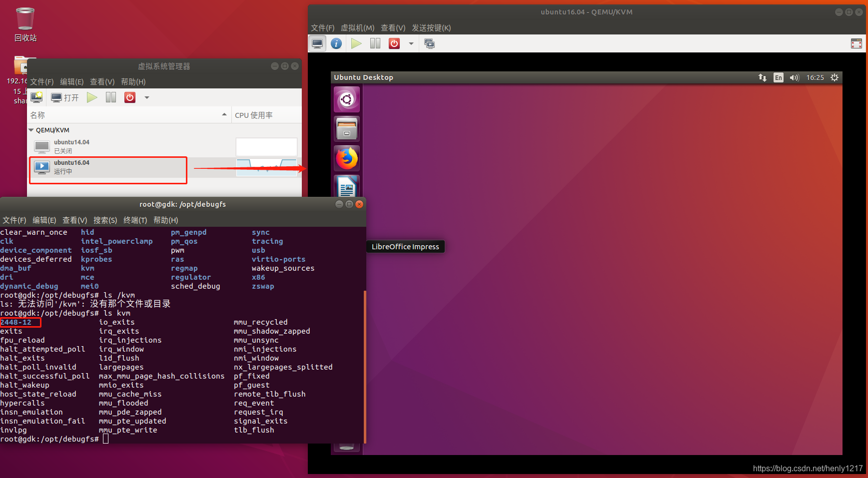Click the max_mmu_page_hash_collisions entry in terminal

[162, 376]
